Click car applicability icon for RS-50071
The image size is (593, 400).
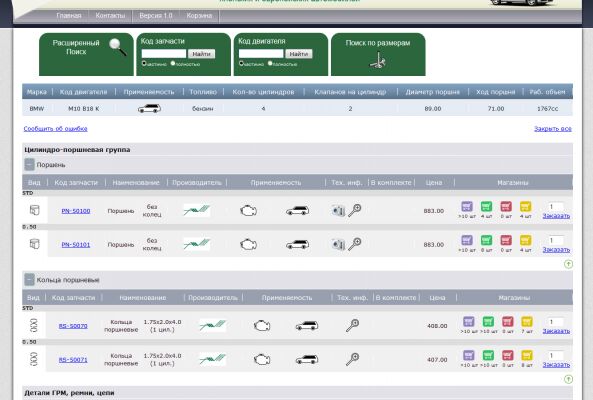click(307, 360)
